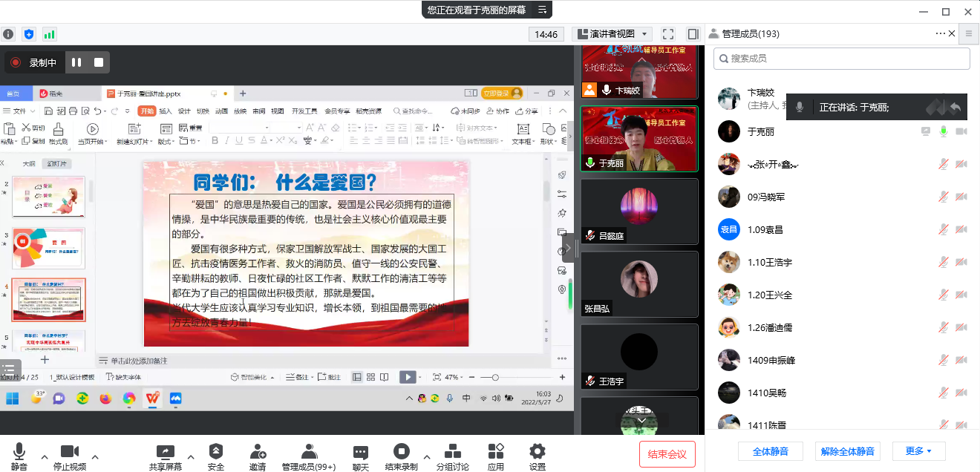Toggle microphone with 静音 button
This screenshot has width=980, height=472.
point(19,452)
